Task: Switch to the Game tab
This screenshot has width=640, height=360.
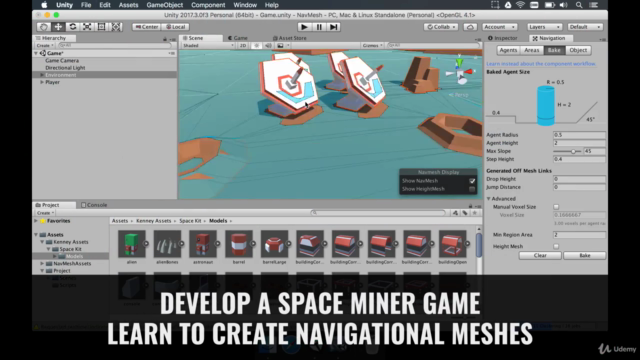Action: click(238, 38)
